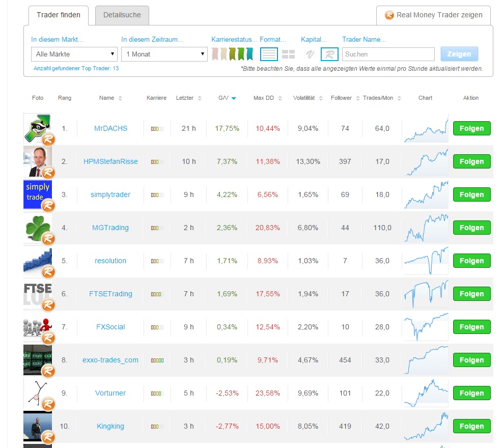Screen dimensions: 503x448
Task: Toggle the virtual capital 'V' filter
Action: point(309,54)
